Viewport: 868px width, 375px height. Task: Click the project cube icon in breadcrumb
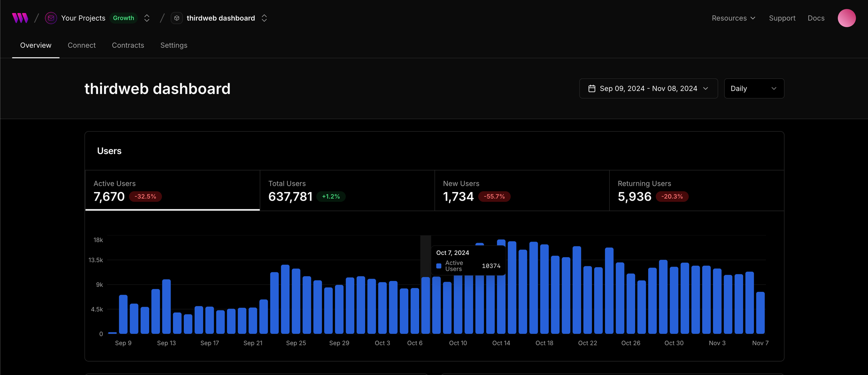point(176,18)
